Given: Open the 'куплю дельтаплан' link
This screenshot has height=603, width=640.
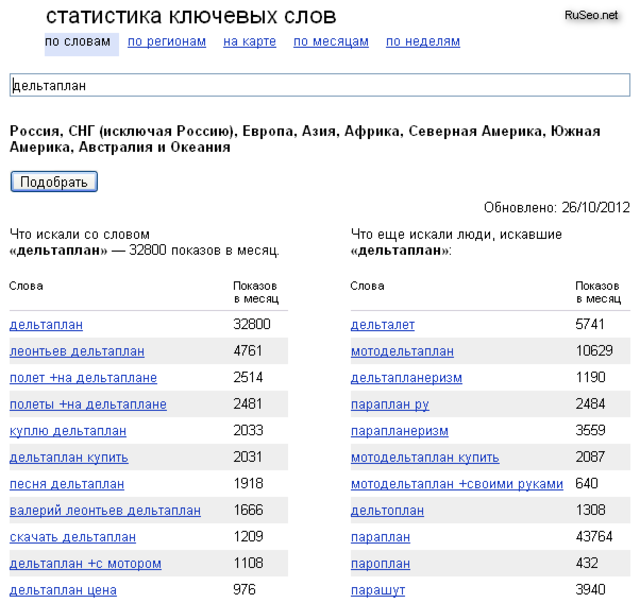Looking at the screenshot, I should 68,431.
